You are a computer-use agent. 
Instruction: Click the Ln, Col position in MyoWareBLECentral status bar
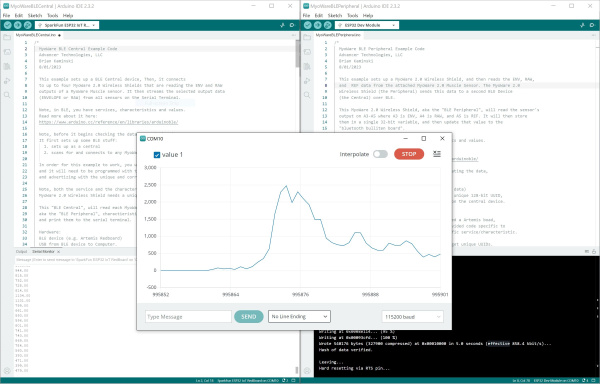(x=204, y=381)
